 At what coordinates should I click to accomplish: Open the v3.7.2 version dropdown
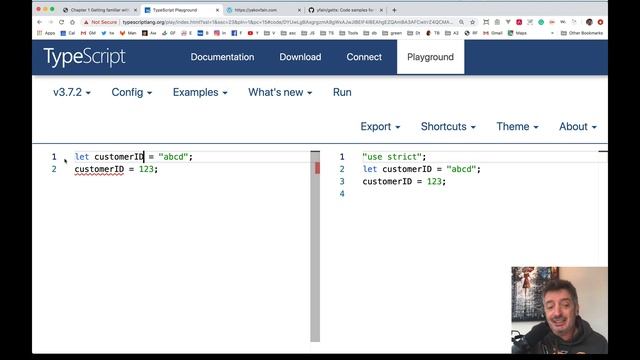click(72, 92)
